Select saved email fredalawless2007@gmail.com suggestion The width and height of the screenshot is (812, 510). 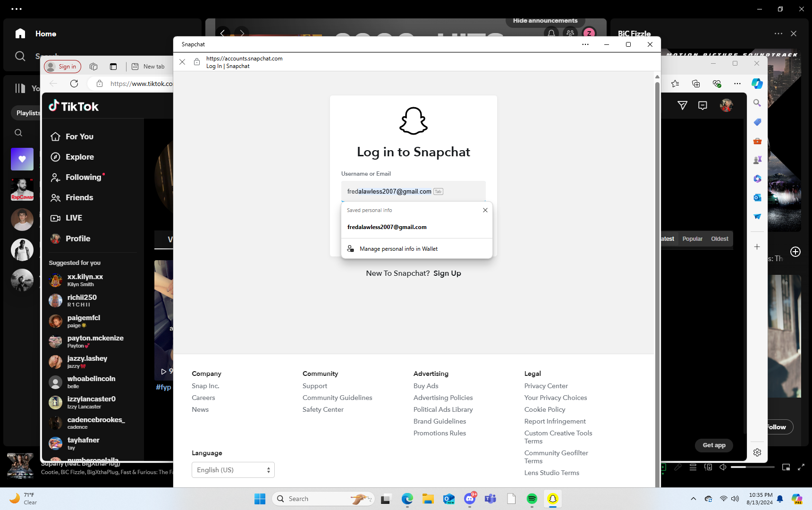click(x=416, y=227)
